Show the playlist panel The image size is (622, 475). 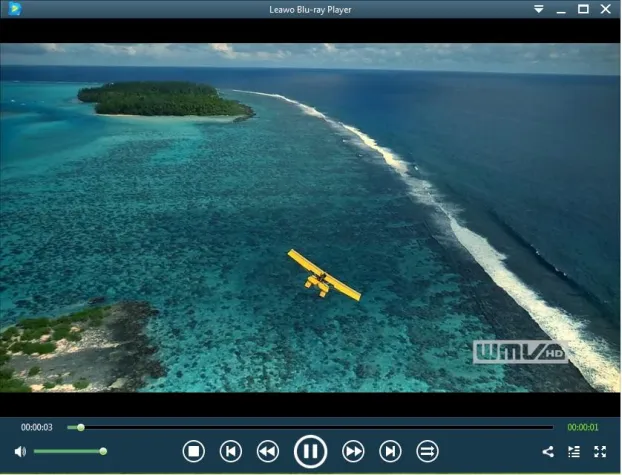click(574, 452)
